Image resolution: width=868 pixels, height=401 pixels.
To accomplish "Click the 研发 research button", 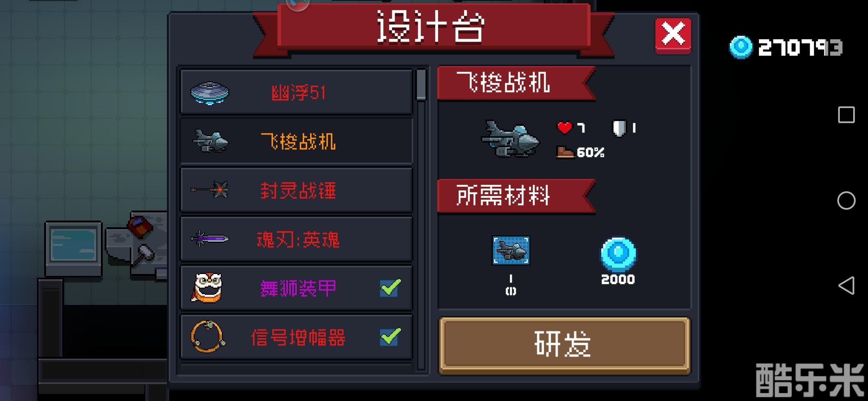I will pos(565,345).
